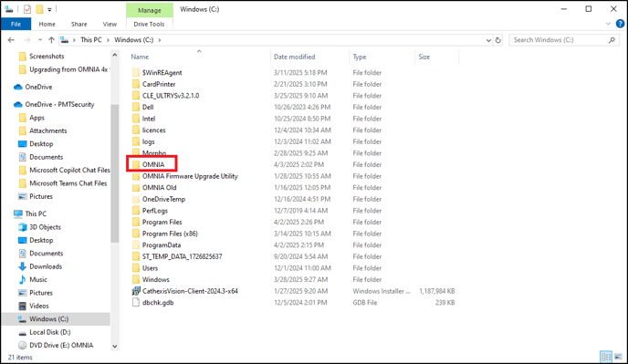The image size is (628, 364).
Task: Select the Manage contextual tab
Action: (x=150, y=10)
